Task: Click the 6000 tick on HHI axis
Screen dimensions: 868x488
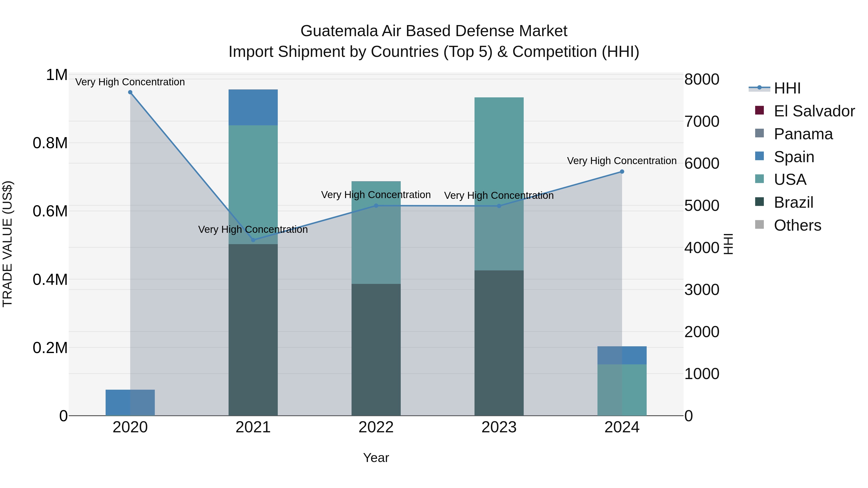Action: point(702,163)
